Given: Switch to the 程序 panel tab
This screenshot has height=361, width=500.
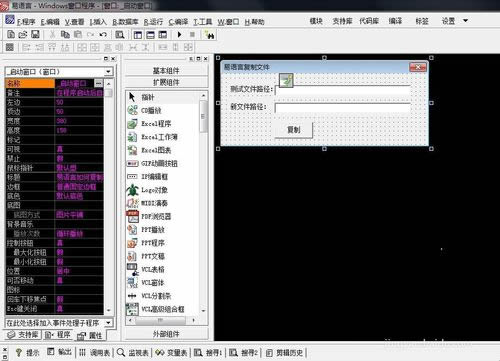Looking at the screenshot, I should [x=58, y=335].
